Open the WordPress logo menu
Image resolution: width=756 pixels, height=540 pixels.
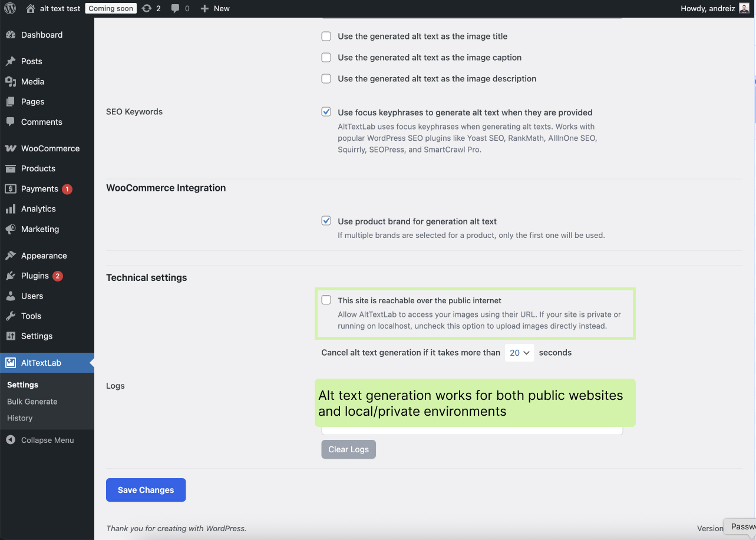pyautogui.click(x=10, y=8)
